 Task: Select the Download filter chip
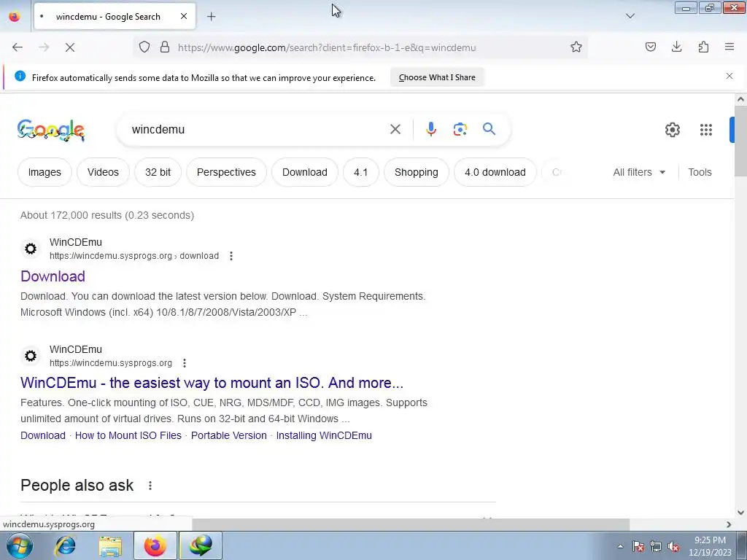[305, 172]
